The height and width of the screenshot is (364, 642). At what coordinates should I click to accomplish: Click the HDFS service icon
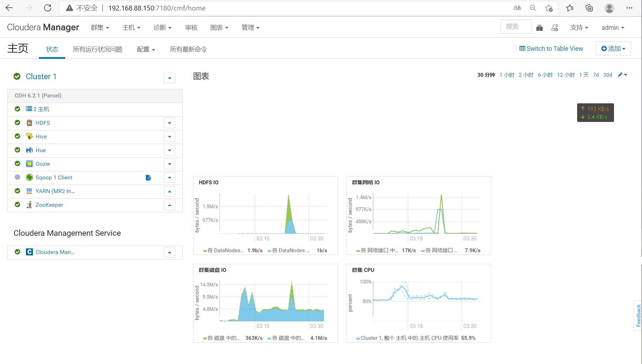[29, 123]
